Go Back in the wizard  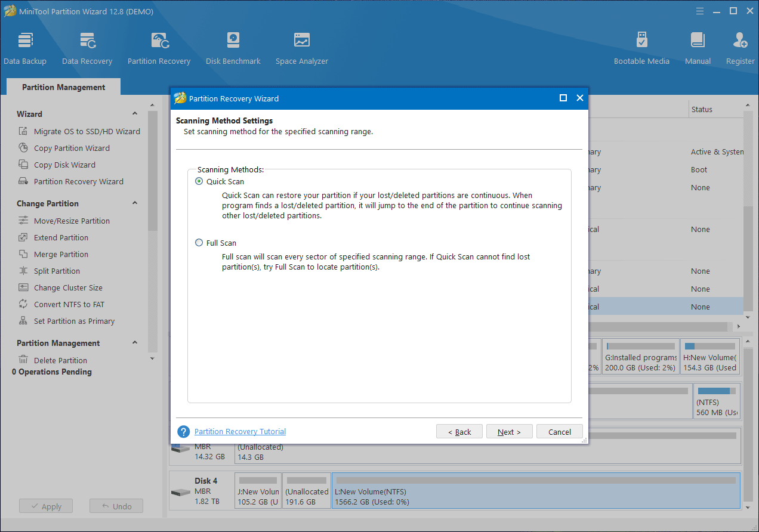pyautogui.click(x=459, y=432)
